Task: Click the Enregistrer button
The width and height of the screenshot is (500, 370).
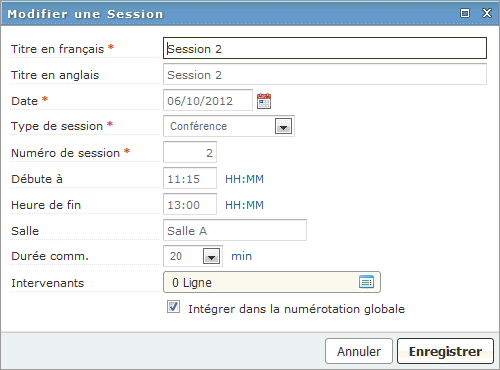Action: [x=445, y=351]
